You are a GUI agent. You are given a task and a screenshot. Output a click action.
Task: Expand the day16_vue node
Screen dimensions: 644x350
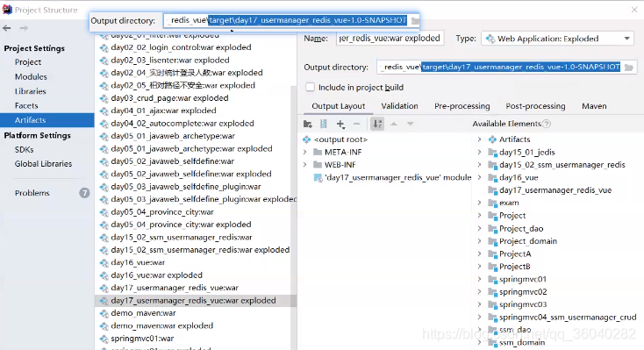pos(479,177)
